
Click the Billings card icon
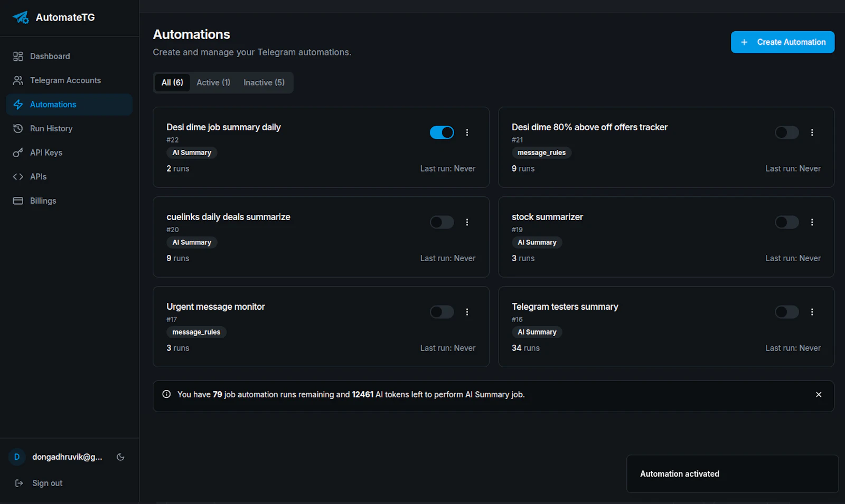point(18,201)
